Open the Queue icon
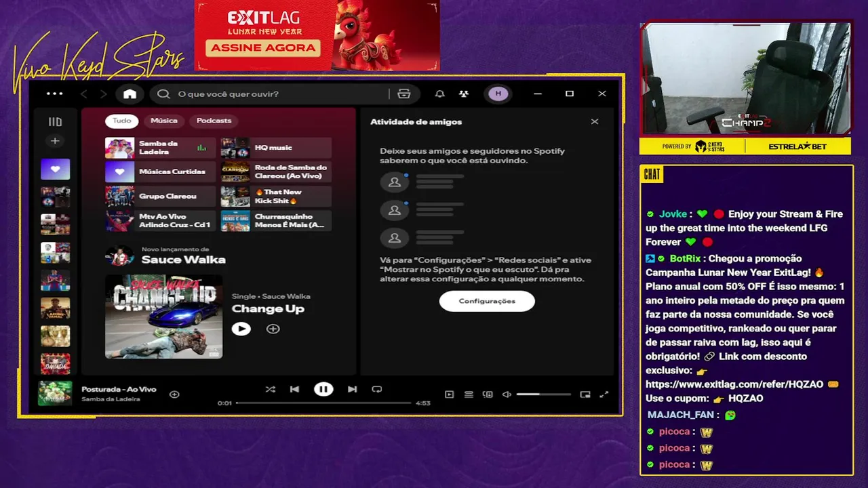Screen dimensions: 868x488 pos(469,394)
